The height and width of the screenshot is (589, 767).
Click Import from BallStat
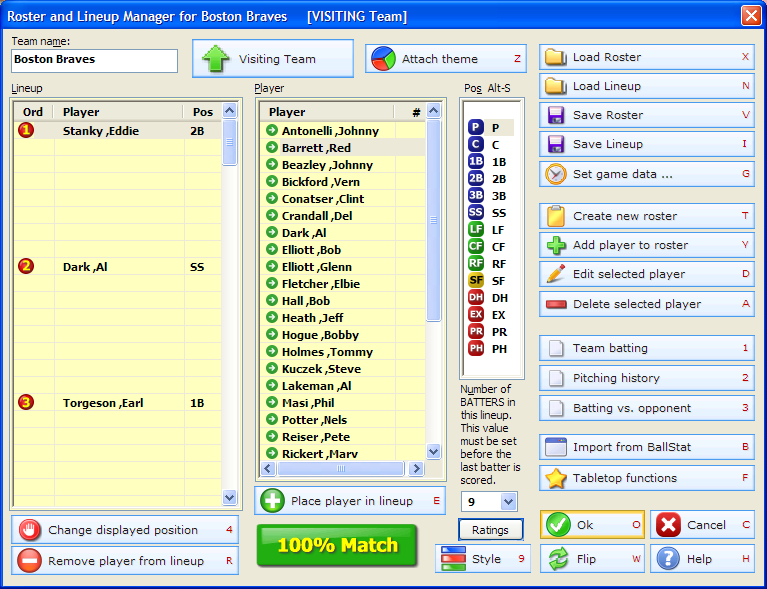pos(647,447)
